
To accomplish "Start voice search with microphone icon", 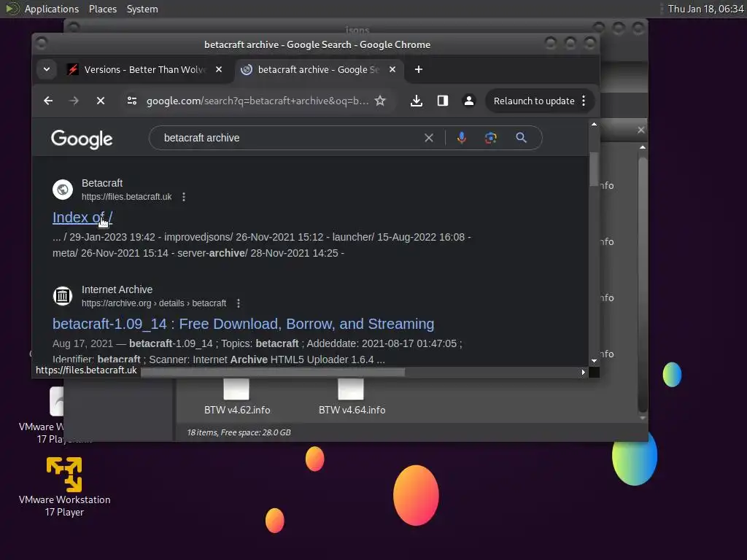I will (x=461, y=138).
